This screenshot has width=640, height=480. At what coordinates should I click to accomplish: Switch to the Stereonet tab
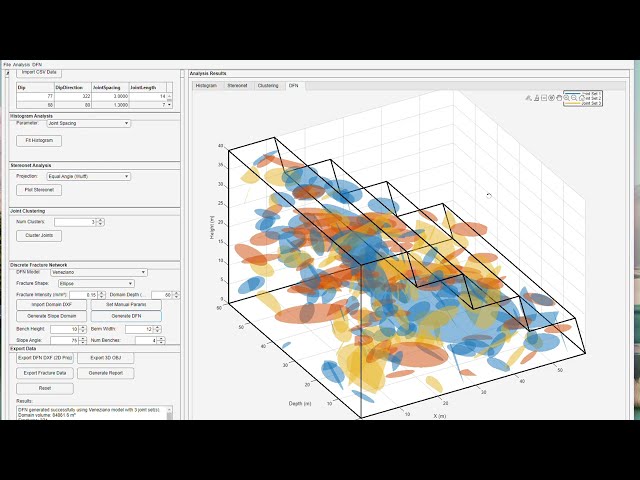(x=237, y=86)
